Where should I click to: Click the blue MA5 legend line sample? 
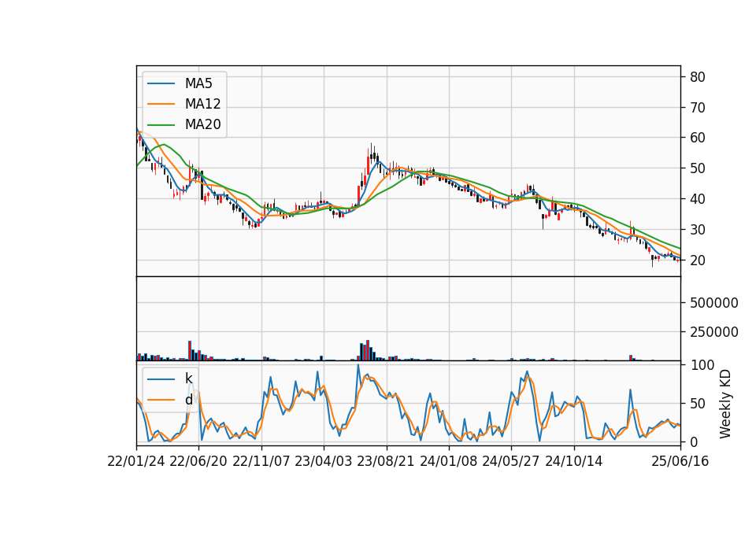[161, 84]
